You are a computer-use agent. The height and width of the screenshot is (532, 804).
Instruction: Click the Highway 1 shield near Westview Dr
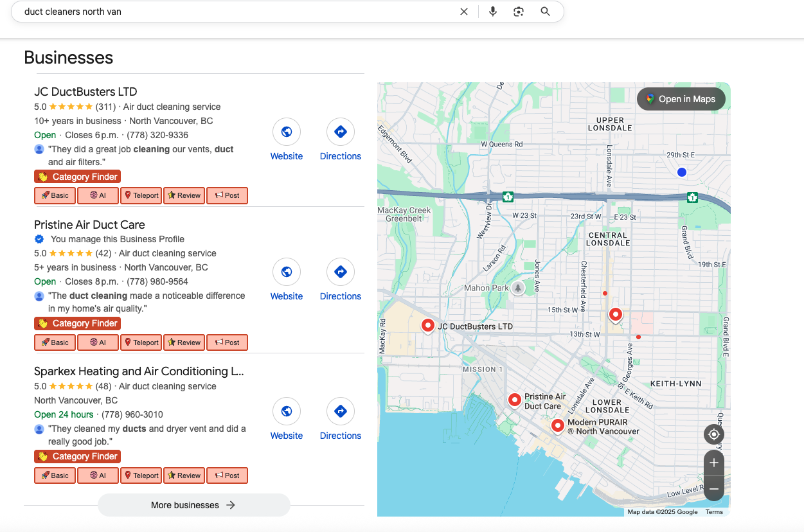click(508, 197)
